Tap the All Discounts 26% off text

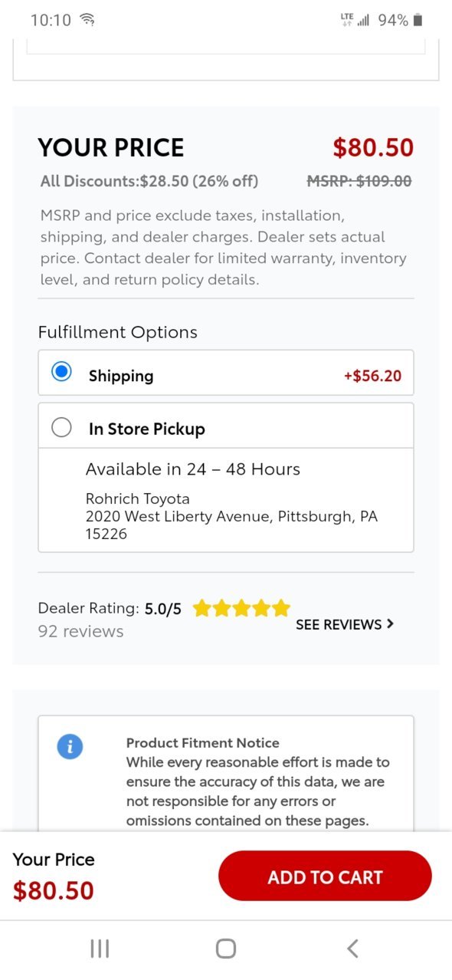pos(149,181)
